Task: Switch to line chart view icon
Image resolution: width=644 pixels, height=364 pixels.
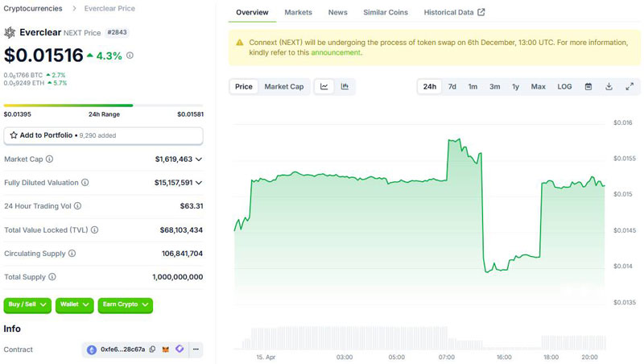Action: pos(324,87)
